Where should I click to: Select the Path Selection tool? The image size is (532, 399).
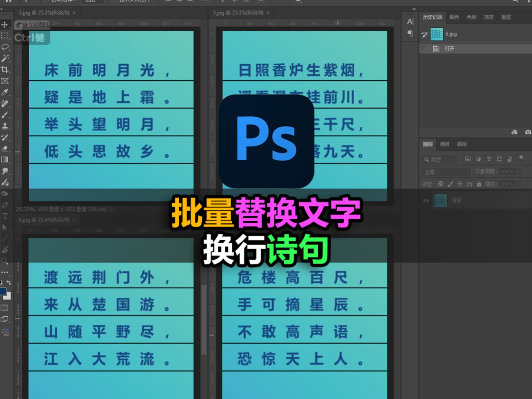point(5,227)
